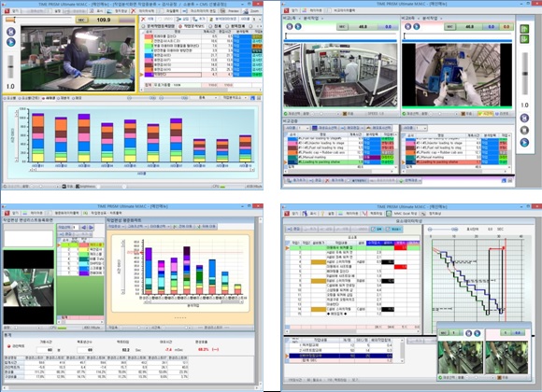Play the left comparison video in top-right window
Screen dimensions: 542x392
pyautogui.click(x=298, y=26)
